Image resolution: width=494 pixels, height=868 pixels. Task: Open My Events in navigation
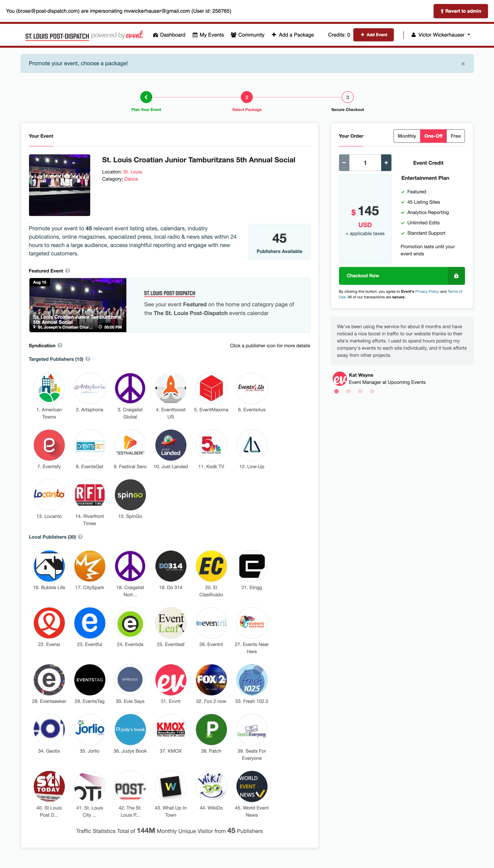(208, 35)
